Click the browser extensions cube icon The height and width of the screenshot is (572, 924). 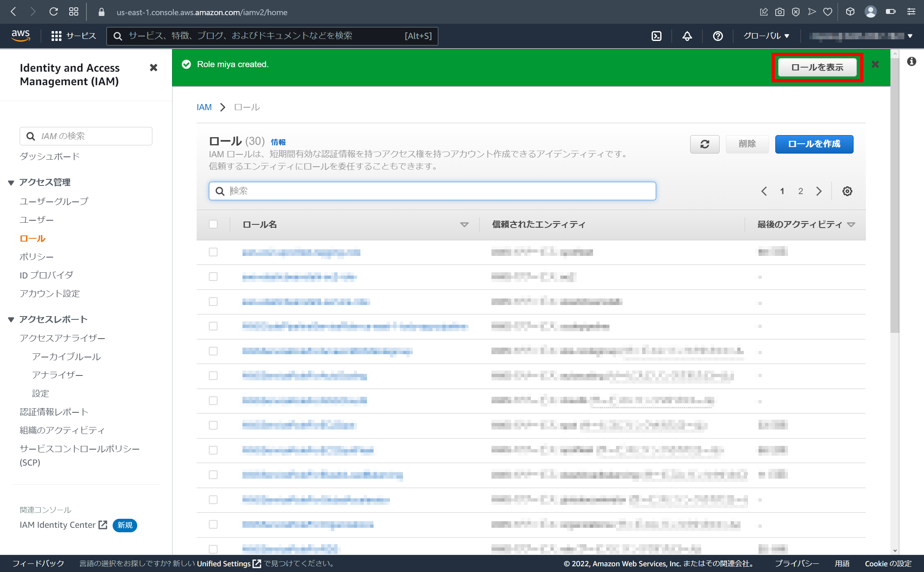(850, 12)
